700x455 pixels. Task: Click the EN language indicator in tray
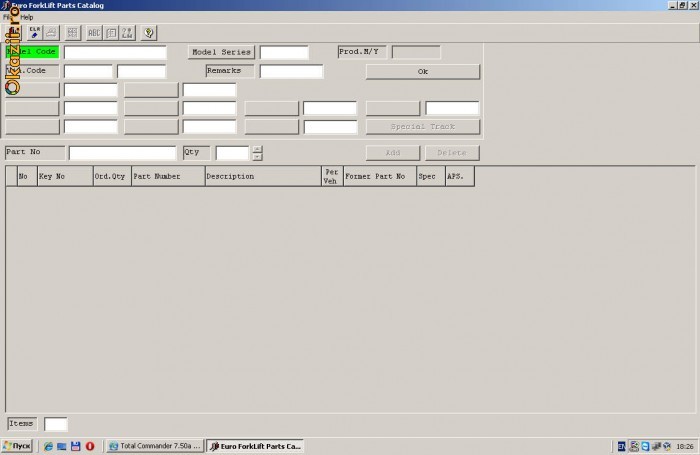(621, 446)
